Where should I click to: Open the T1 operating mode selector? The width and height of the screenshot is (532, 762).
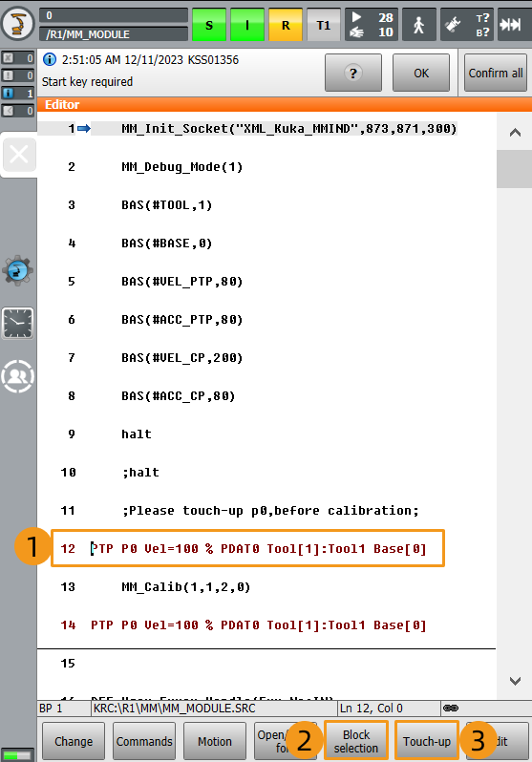[324, 25]
